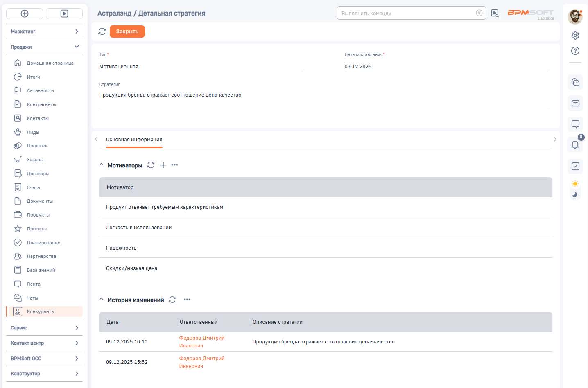
Task: Open the email panel icon
Action: pyautogui.click(x=575, y=103)
